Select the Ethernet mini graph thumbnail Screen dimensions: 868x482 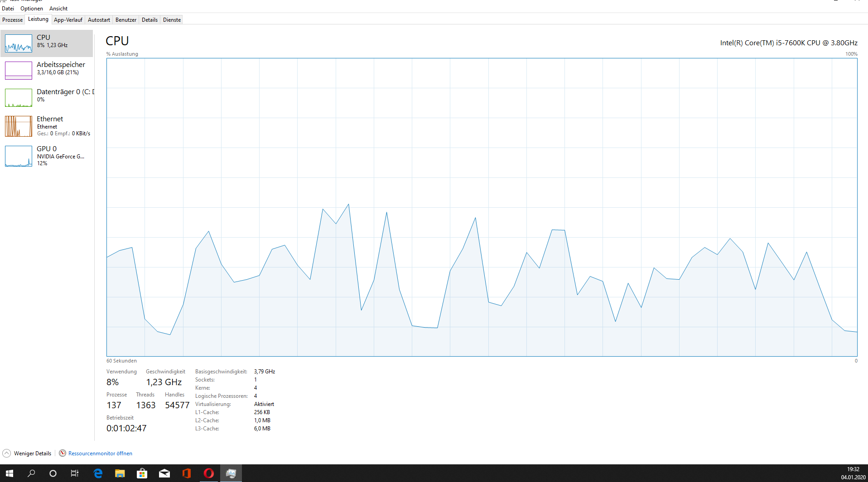(19, 126)
